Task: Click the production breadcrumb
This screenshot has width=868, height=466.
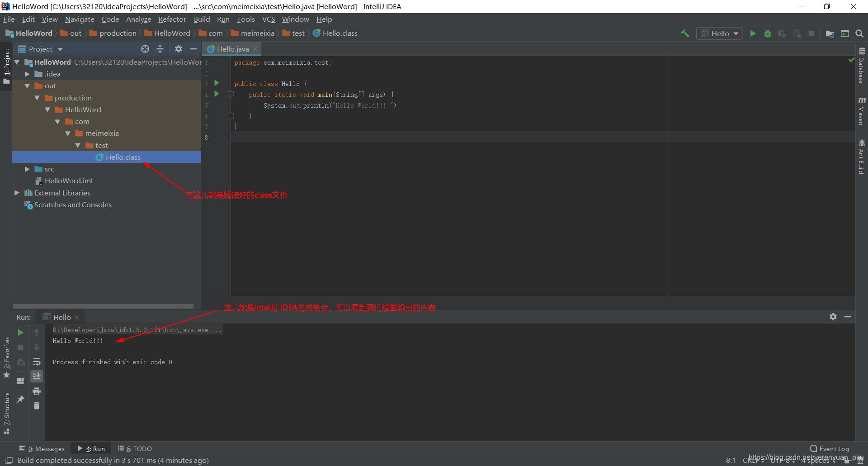Action: 113,33
